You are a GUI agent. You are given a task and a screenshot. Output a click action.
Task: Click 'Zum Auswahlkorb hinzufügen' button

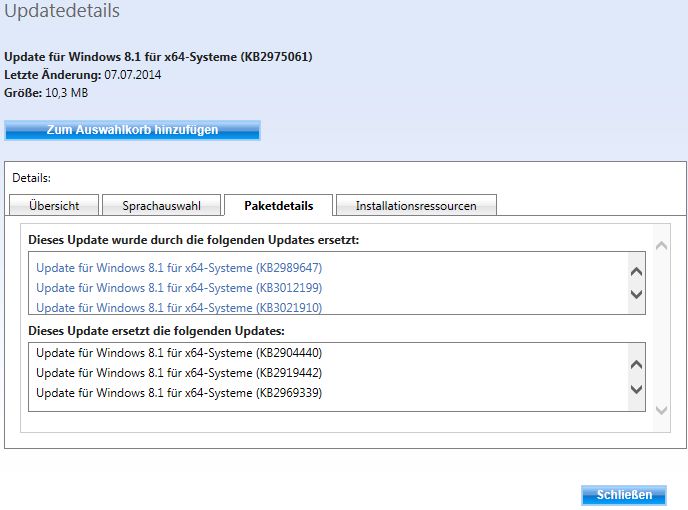point(132,130)
